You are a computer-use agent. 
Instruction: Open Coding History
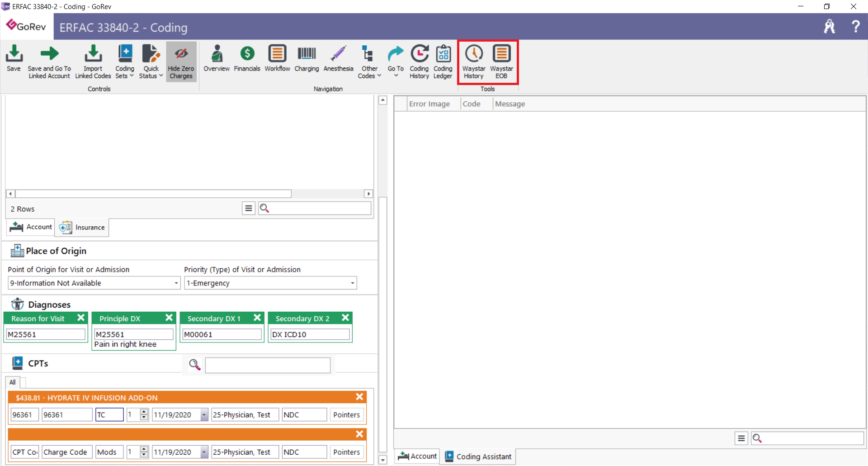point(419,62)
